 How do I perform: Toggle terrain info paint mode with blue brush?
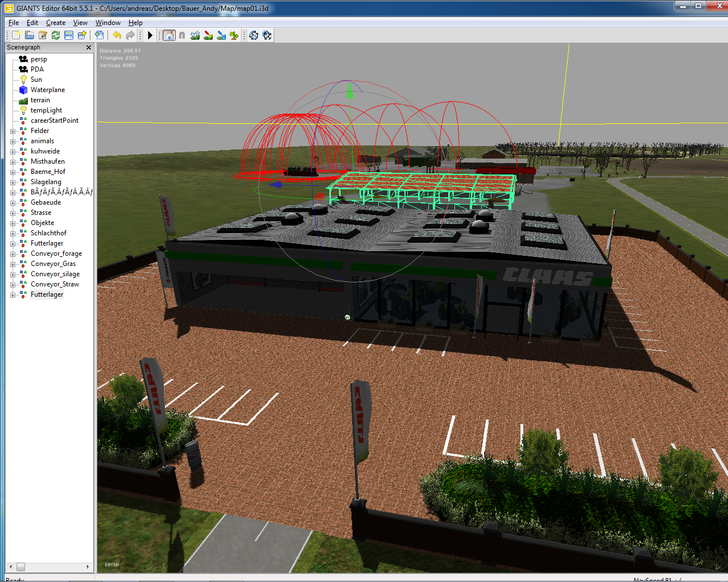click(221, 35)
